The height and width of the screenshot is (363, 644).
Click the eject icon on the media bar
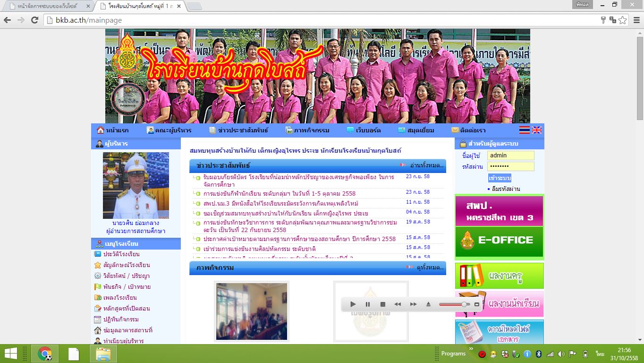428,304
